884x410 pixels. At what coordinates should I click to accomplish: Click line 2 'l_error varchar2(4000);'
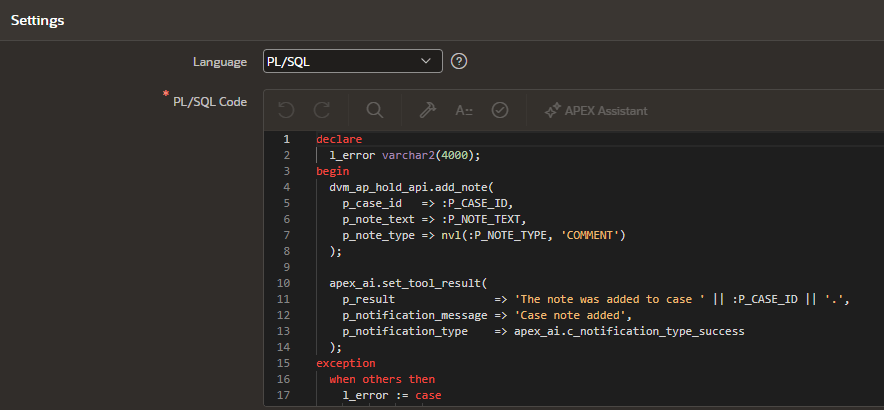tap(405, 155)
